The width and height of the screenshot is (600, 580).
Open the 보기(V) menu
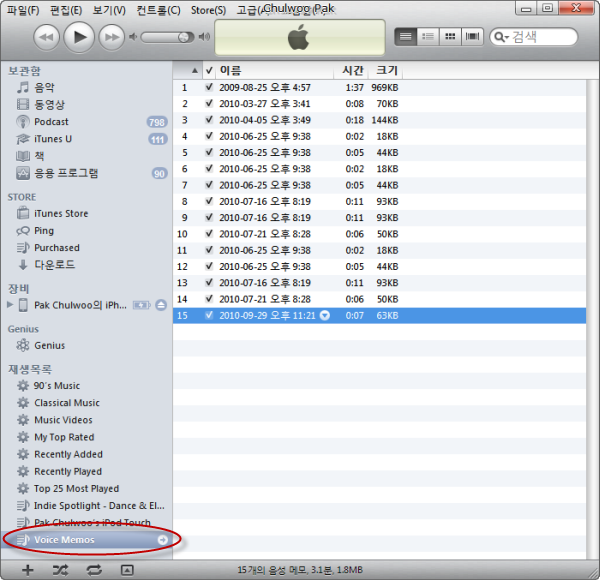pyautogui.click(x=109, y=10)
